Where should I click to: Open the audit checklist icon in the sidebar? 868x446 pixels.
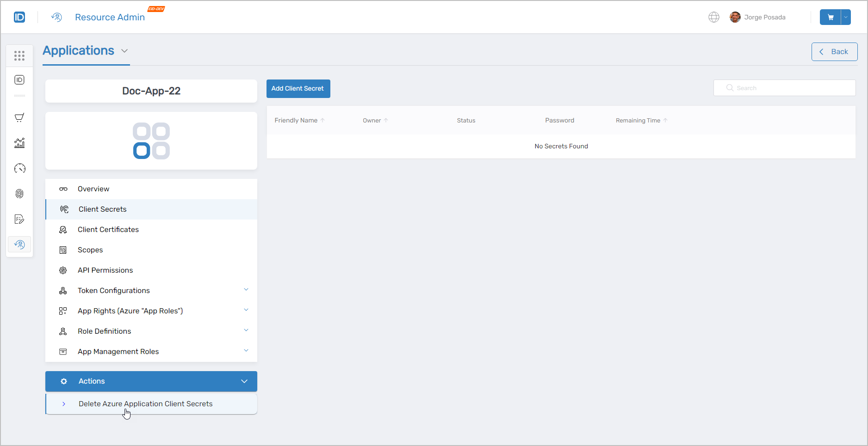click(19, 219)
